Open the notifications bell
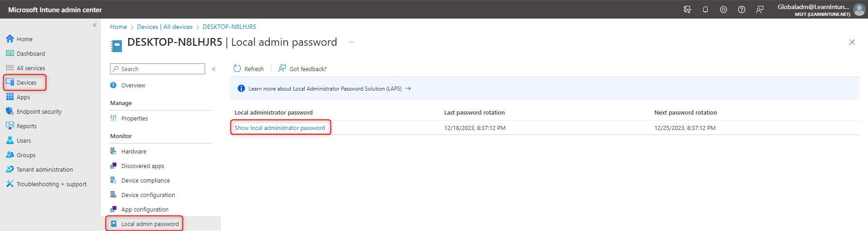Viewport: 868px width, 231px height. coord(705,10)
